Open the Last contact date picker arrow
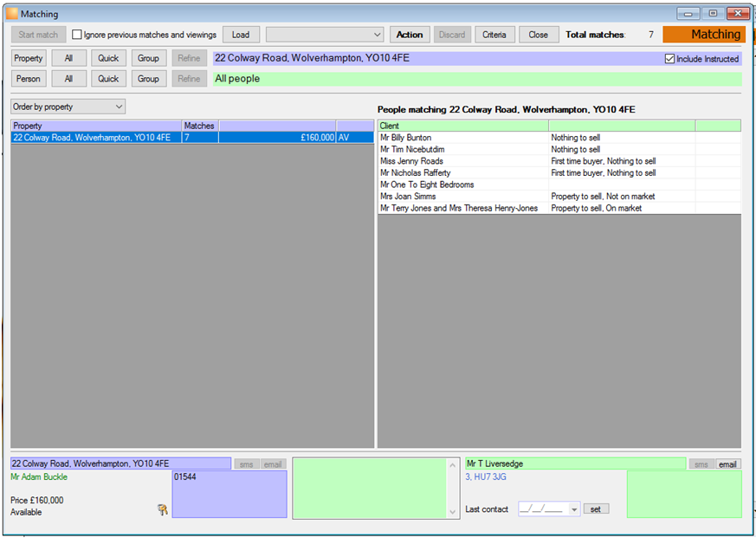 tap(574, 509)
